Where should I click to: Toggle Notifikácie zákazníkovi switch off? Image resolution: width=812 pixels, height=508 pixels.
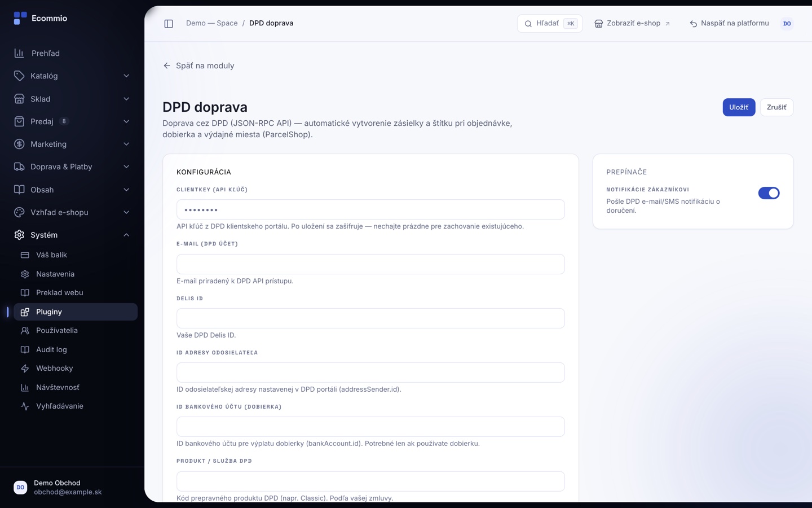coord(769,193)
